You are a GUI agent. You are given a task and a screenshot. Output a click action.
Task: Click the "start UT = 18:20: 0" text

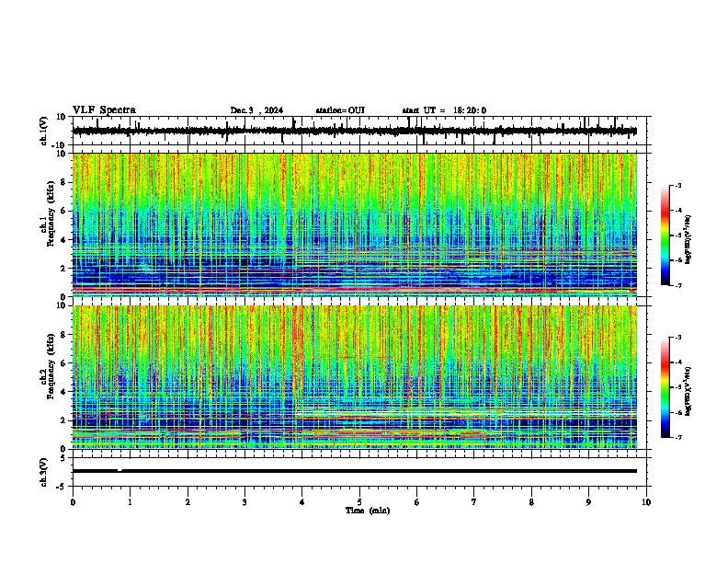(x=444, y=110)
